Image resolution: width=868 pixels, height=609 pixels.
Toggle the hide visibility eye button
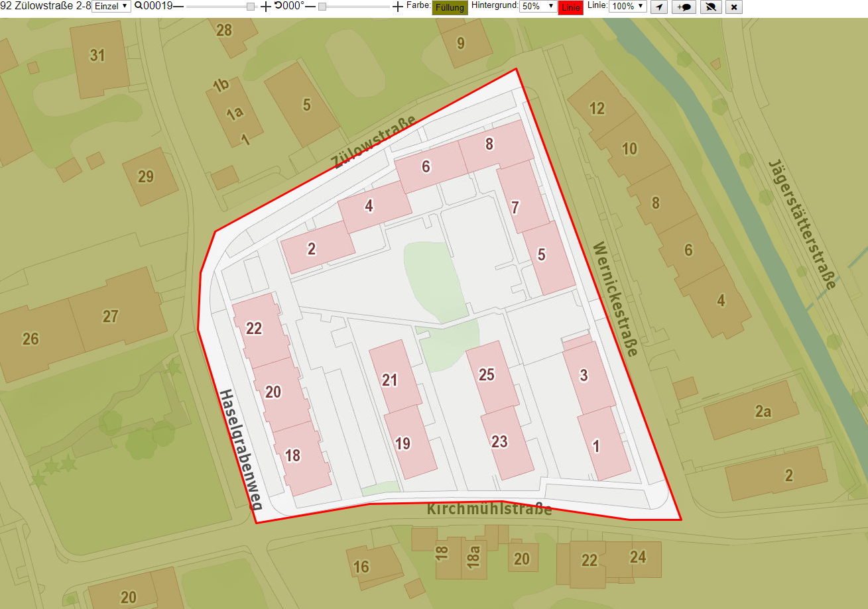click(711, 7)
